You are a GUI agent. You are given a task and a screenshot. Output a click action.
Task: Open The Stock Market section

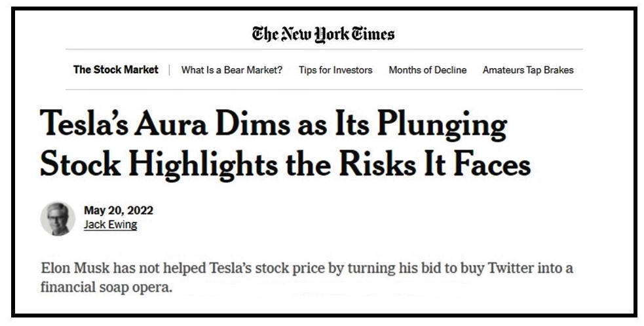pos(115,69)
